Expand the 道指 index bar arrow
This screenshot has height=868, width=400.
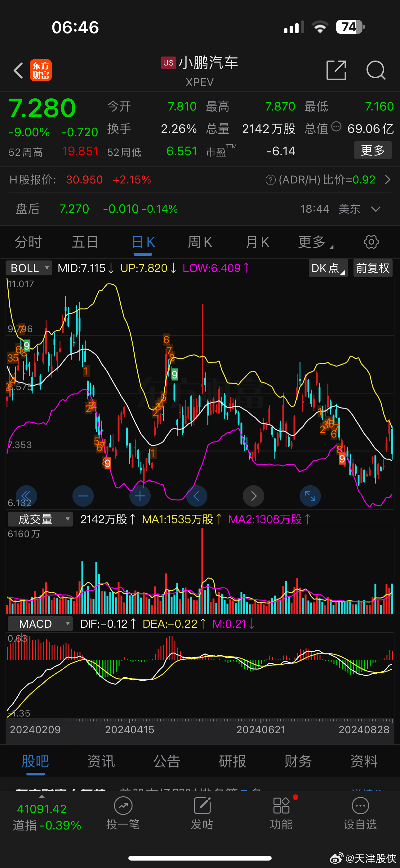tap(42, 796)
